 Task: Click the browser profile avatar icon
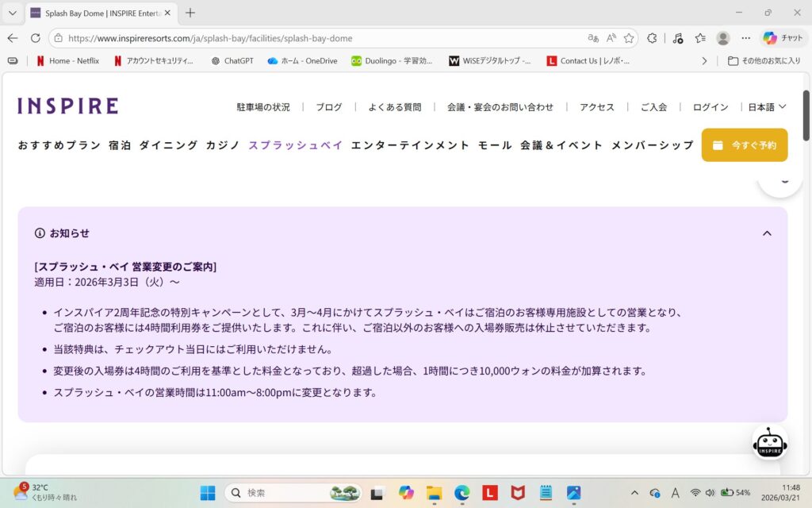point(722,38)
